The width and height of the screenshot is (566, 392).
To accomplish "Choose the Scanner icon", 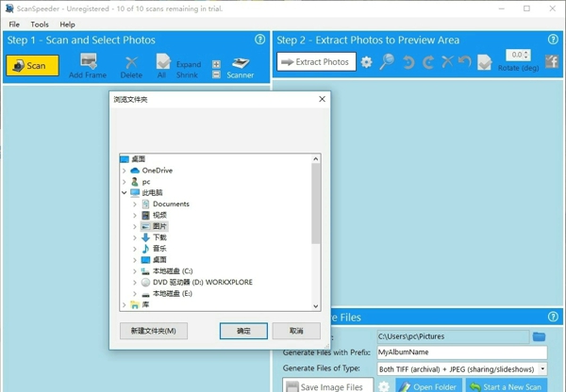I will pos(241,63).
